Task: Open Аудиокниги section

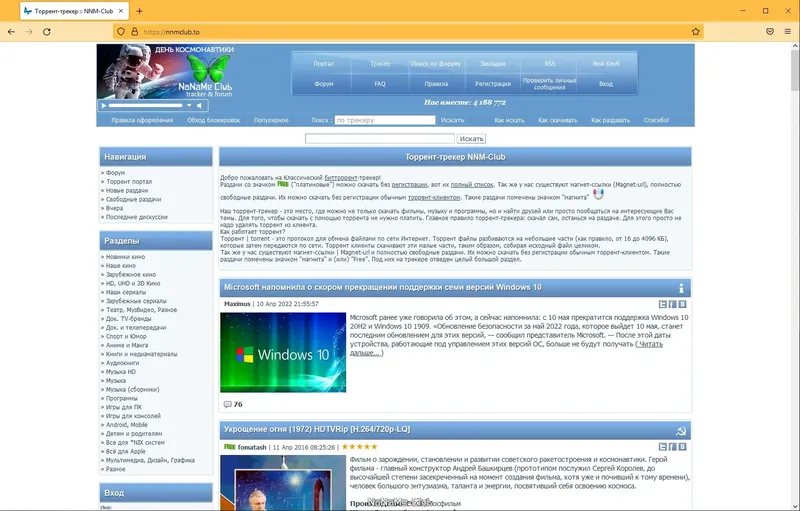Action: (122, 363)
